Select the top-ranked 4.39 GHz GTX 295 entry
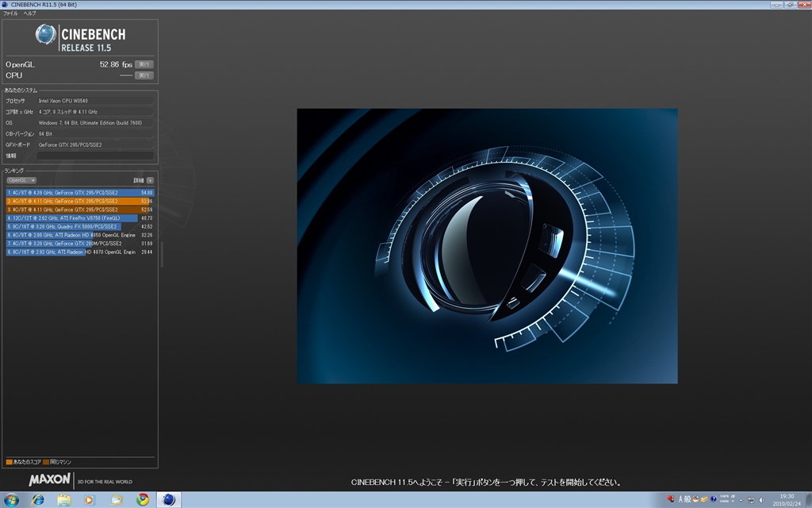The height and width of the screenshot is (508, 812). point(79,192)
